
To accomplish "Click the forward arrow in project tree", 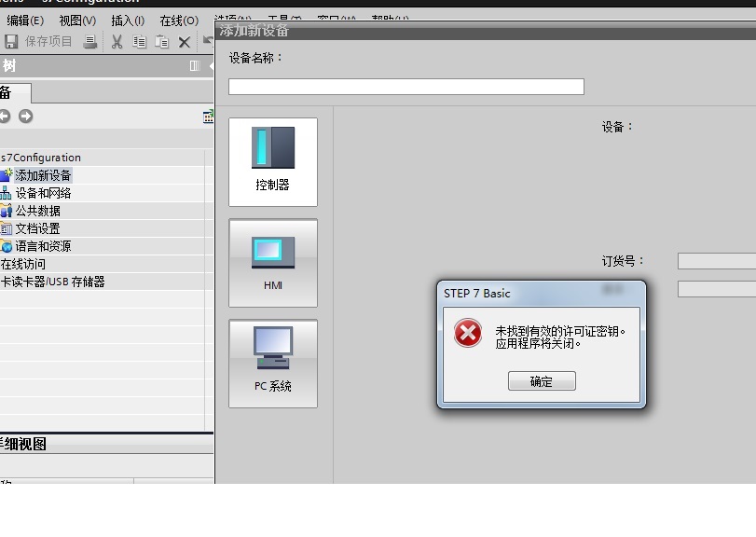I will pyautogui.click(x=25, y=117).
